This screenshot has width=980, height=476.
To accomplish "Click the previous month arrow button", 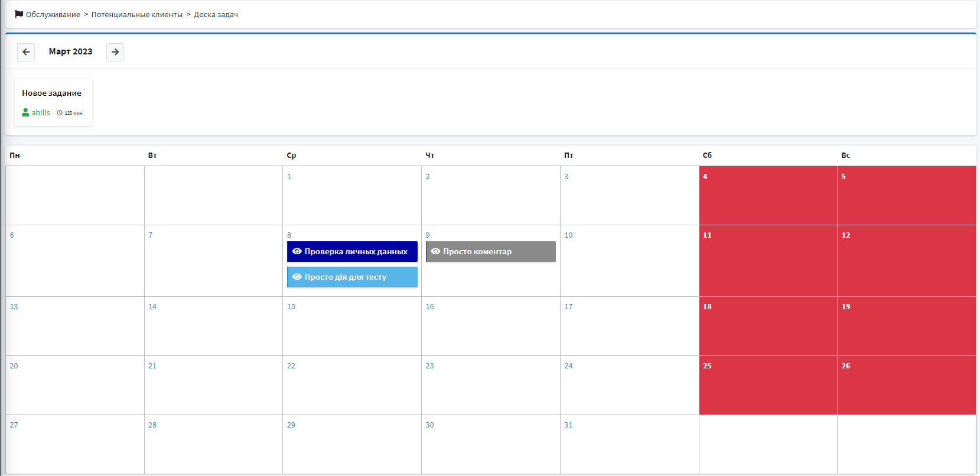I will pyautogui.click(x=26, y=52).
